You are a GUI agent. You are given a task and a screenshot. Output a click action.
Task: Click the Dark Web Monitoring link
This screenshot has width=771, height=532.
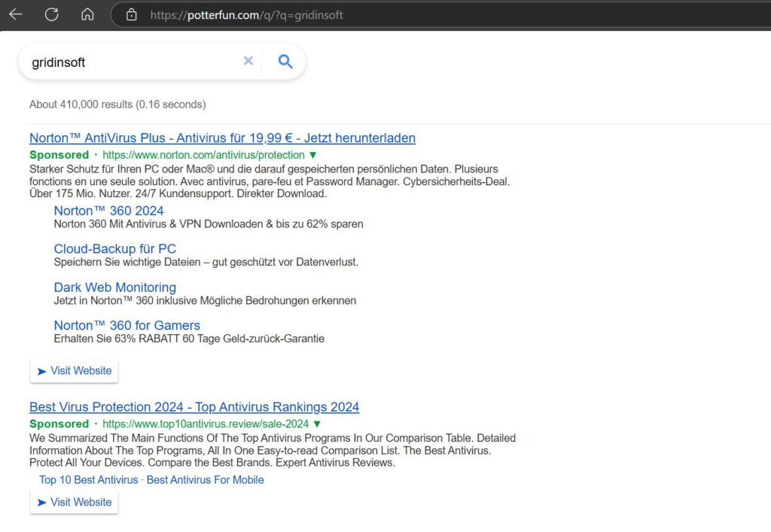pyautogui.click(x=114, y=287)
